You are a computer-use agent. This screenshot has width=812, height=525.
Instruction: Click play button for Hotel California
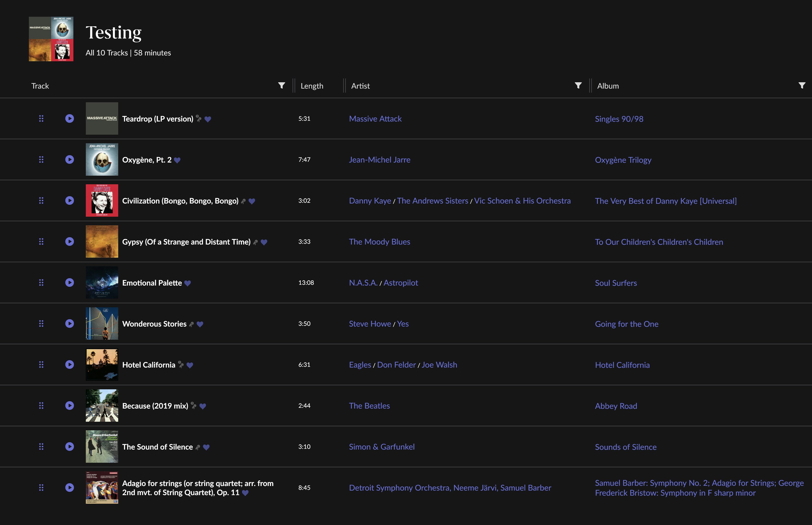(x=70, y=365)
